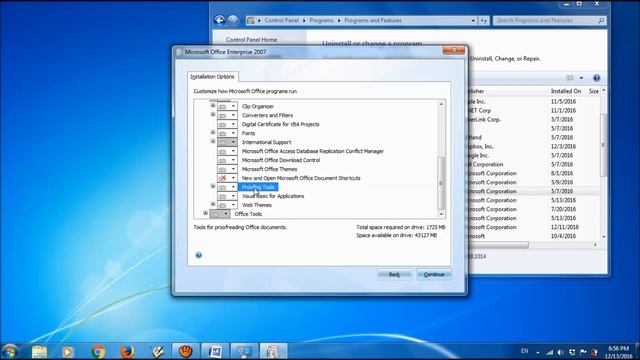The height and width of the screenshot is (360, 640).
Task: Click the Forward arrow in the Control Panel window
Action: [x=233, y=20]
